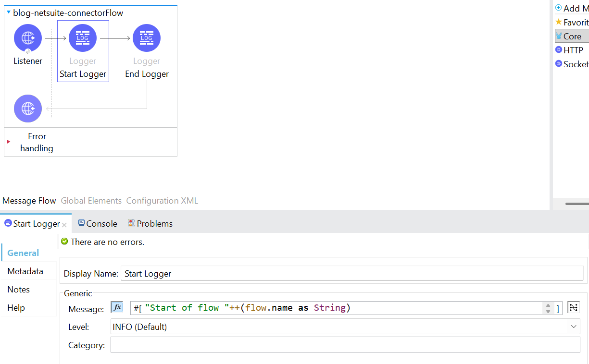This screenshot has width=589, height=364.
Task: Click the Category input field
Action: click(345, 345)
